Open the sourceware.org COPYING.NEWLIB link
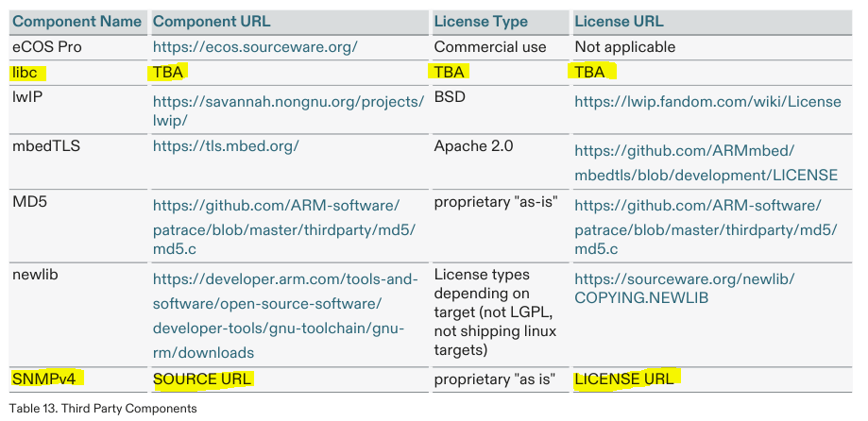The image size is (868, 421). (x=685, y=288)
